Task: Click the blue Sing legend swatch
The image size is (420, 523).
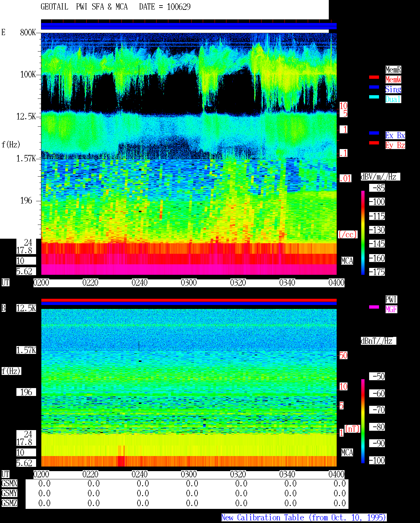Action: [374, 87]
